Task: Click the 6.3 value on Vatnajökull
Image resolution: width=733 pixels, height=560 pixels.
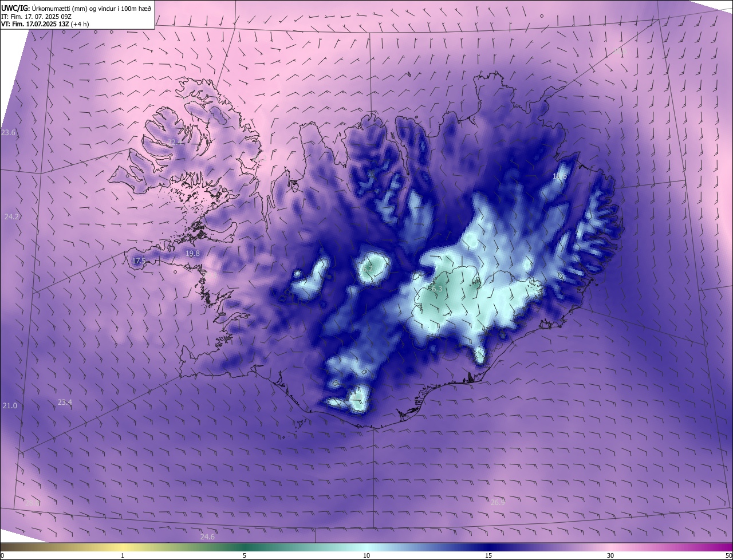Action: (x=437, y=289)
